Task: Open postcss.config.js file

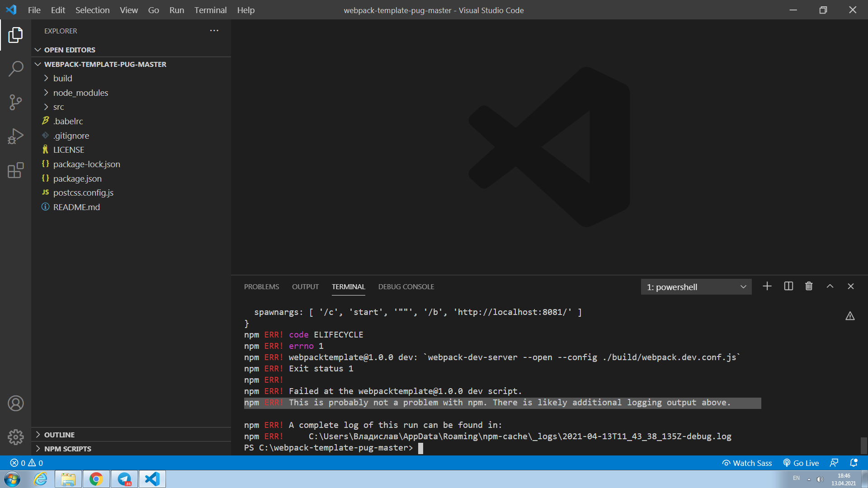Action: tap(131, 192)
